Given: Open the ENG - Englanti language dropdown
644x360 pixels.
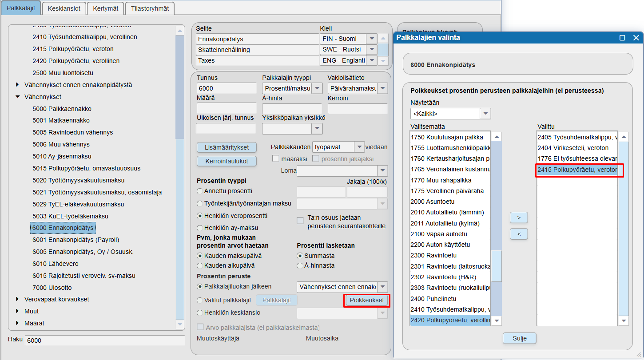Looking at the screenshot, I should (372, 60).
